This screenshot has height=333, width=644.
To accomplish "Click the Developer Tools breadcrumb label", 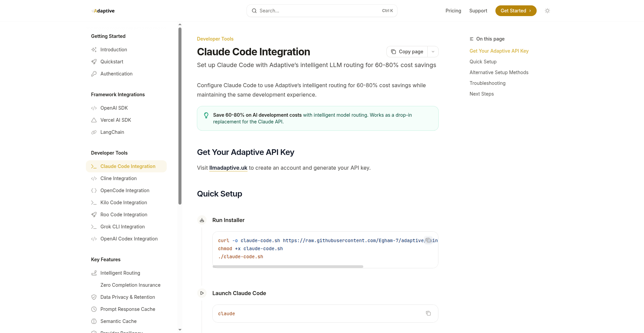I will pyautogui.click(x=215, y=39).
